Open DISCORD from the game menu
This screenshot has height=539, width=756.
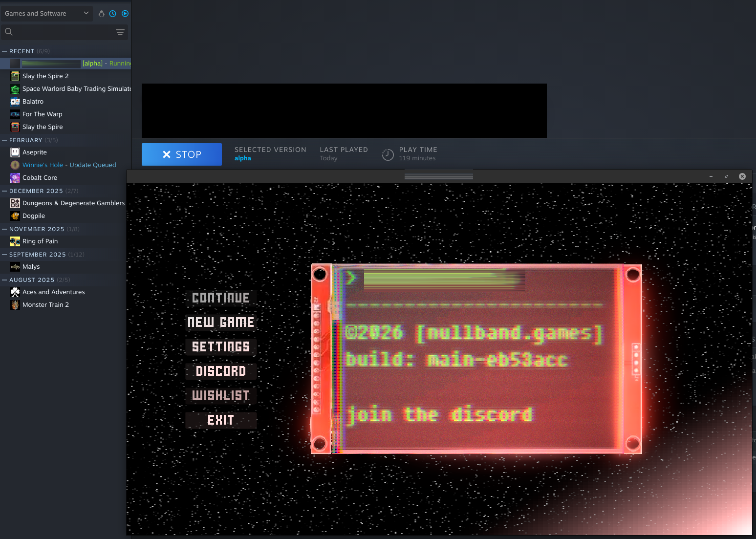220,371
